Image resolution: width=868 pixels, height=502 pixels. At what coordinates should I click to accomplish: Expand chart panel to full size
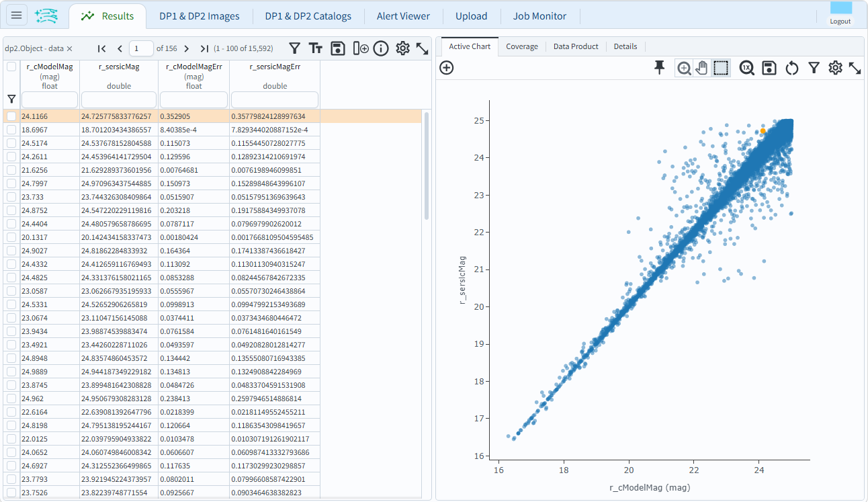tap(855, 67)
